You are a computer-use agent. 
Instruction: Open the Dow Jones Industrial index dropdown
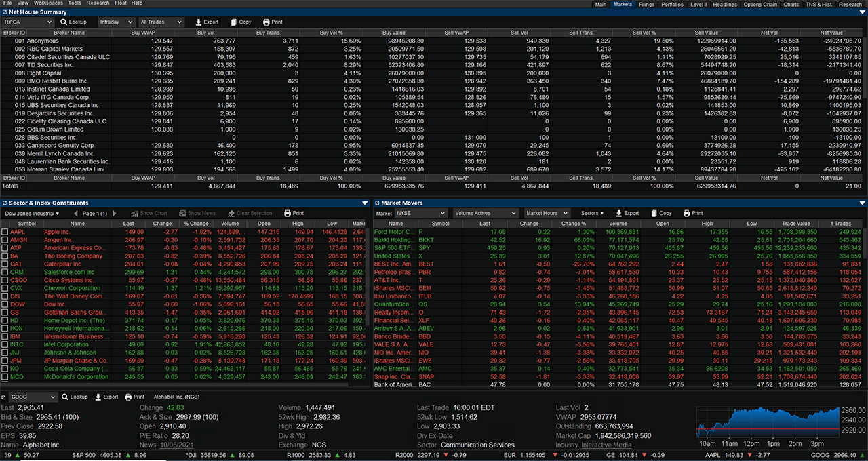[33, 213]
